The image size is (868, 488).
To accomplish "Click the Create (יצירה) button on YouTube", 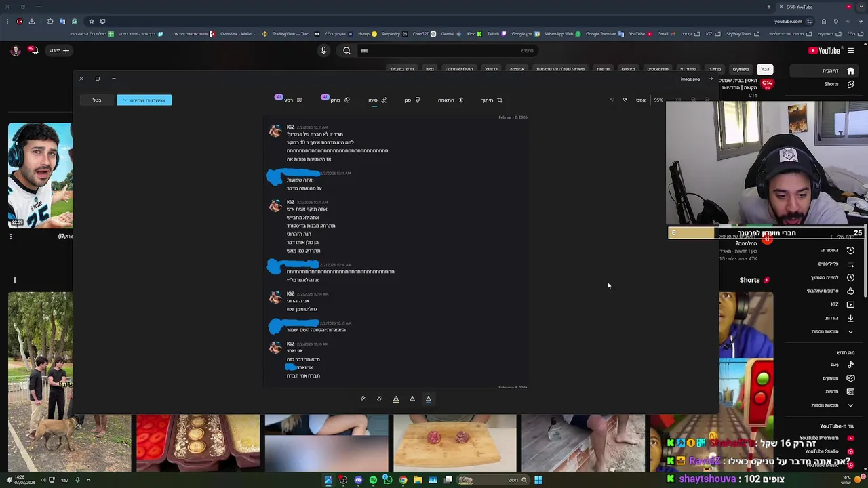I will (x=58, y=50).
